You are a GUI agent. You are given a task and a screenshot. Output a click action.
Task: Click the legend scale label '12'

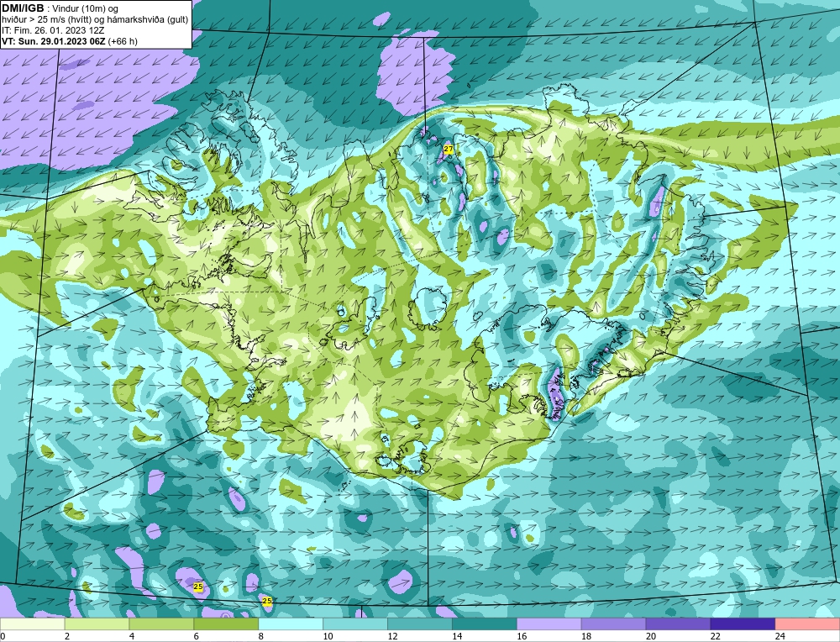coord(392,637)
